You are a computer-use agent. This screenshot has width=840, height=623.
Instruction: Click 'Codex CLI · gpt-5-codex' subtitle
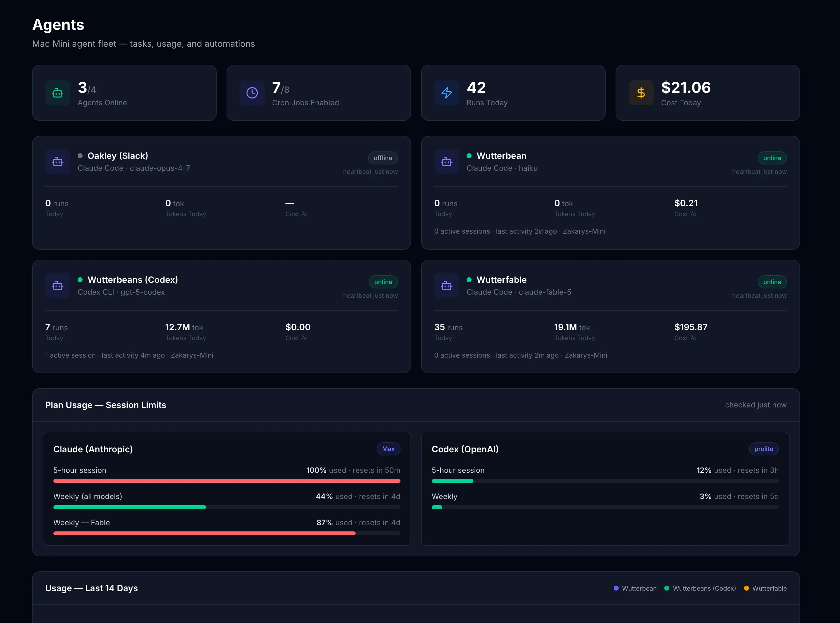tap(121, 292)
